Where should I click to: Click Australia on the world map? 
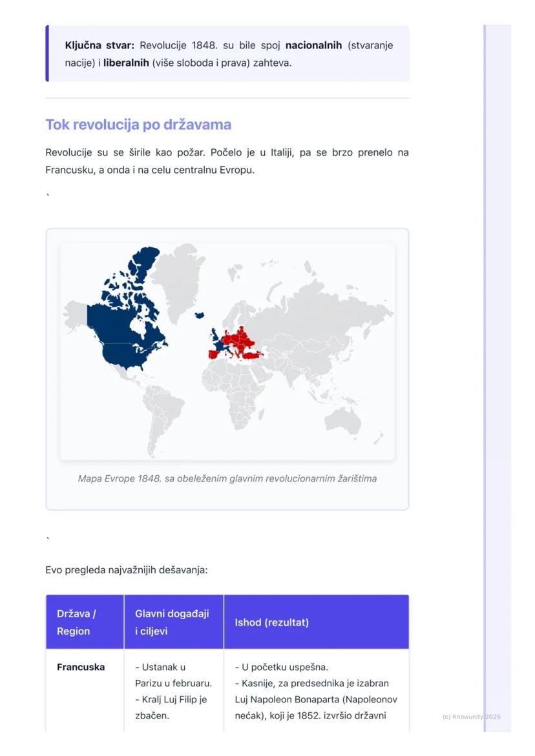(x=342, y=421)
